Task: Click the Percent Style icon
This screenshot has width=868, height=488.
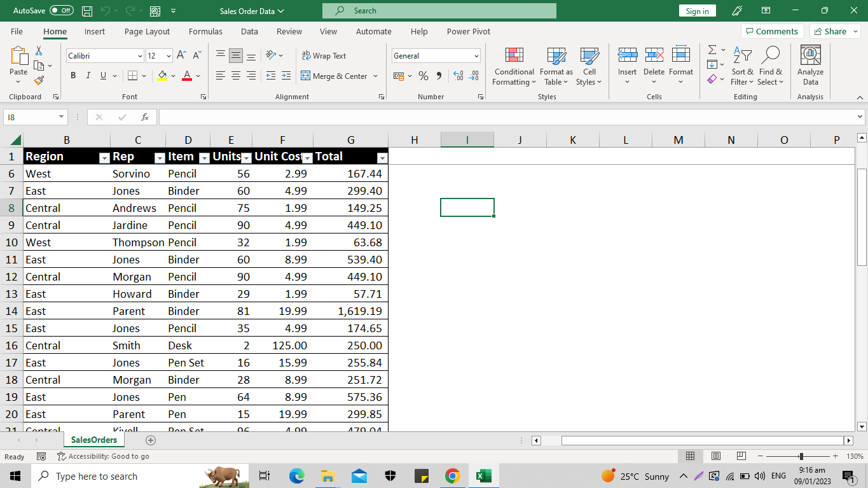Action: point(424,76)
